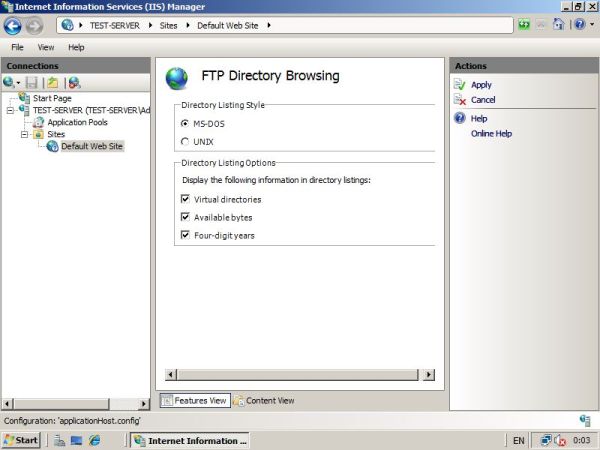Click the Home icon in top toolbar
The height and width of the screenshot is (450, 600).
[558, 25]
